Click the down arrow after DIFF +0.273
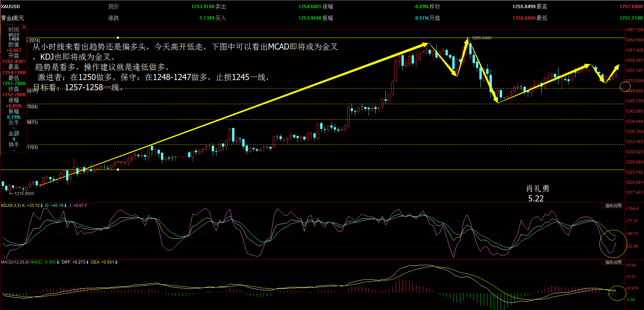The height and width of the screenshot is (310, 644). (x=87, y=262)
